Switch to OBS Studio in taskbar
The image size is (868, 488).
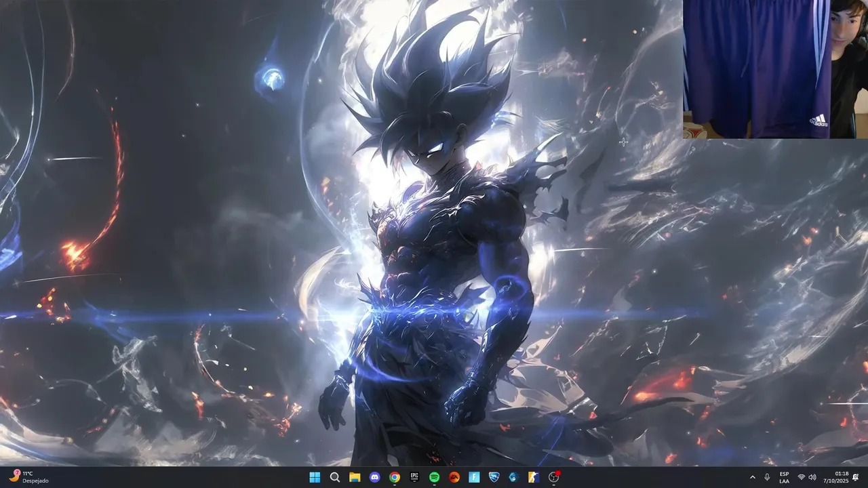[x=553, y=477]
